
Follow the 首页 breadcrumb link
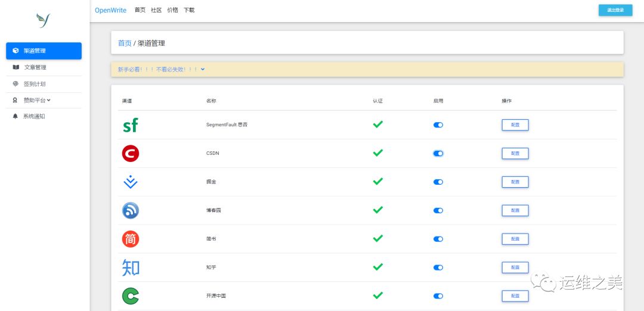(125, 43)
